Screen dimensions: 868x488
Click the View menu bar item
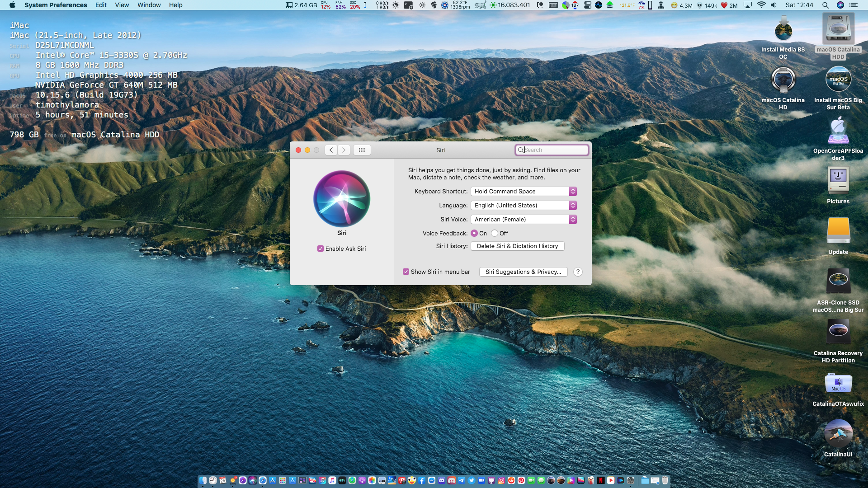121,5
